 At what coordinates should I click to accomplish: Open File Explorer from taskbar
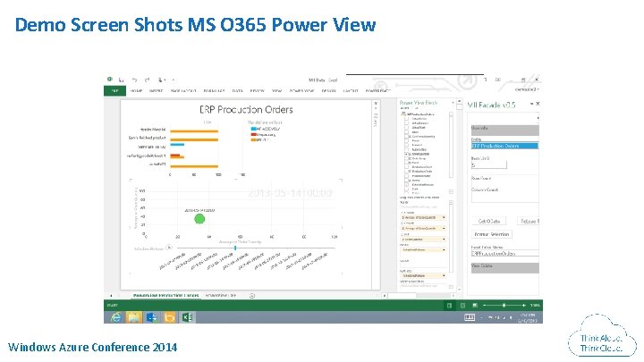pos(134,317)
